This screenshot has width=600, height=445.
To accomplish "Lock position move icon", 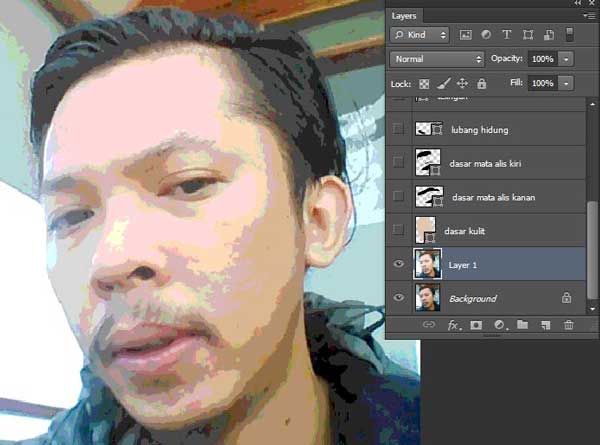I will [x=462, y=83].
